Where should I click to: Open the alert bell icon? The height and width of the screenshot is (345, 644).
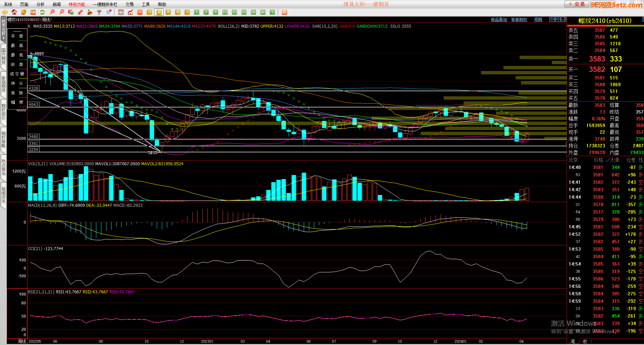point(90,13)
